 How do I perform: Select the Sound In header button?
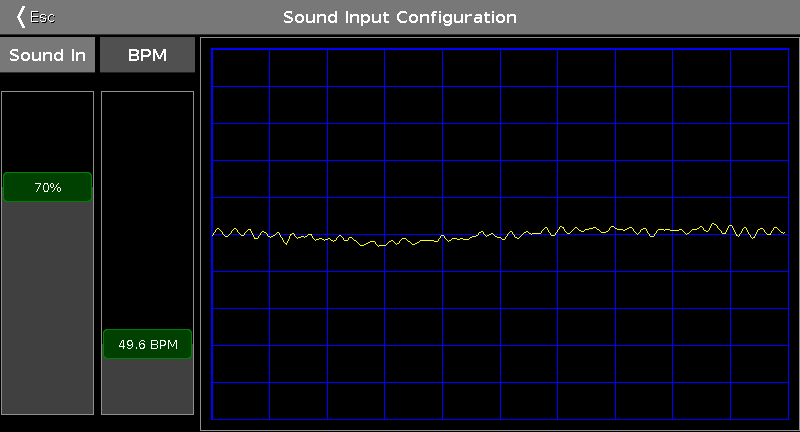click(47, 55)
